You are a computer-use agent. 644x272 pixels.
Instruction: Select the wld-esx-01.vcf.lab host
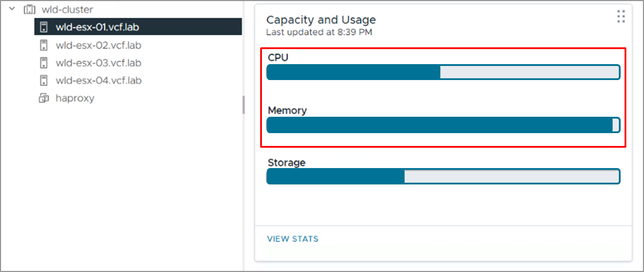tap(97, 27)
